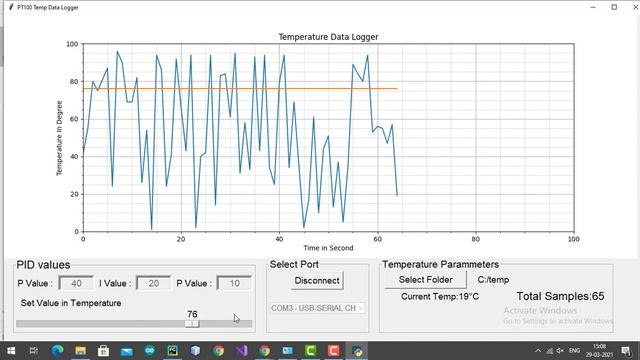Open network status in system tray
Viewport: 640px width, 360px height.
[550, 351]
